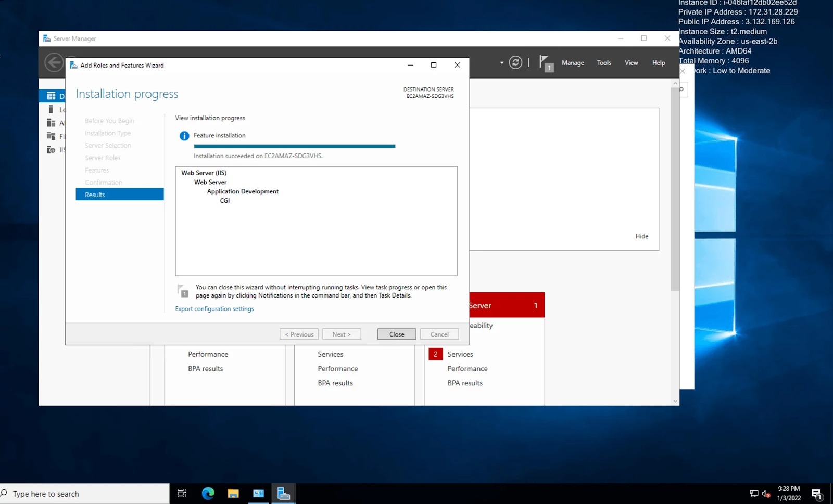Click the Application Development result entry
Image resolution: width=833 pixels, height=504 pixels.
tap(243, 191)
